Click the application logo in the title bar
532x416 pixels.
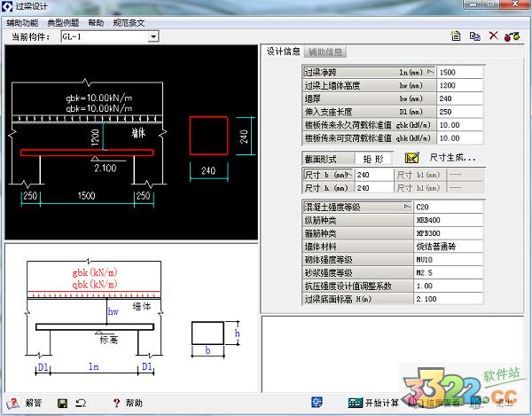tap(7, 6)
